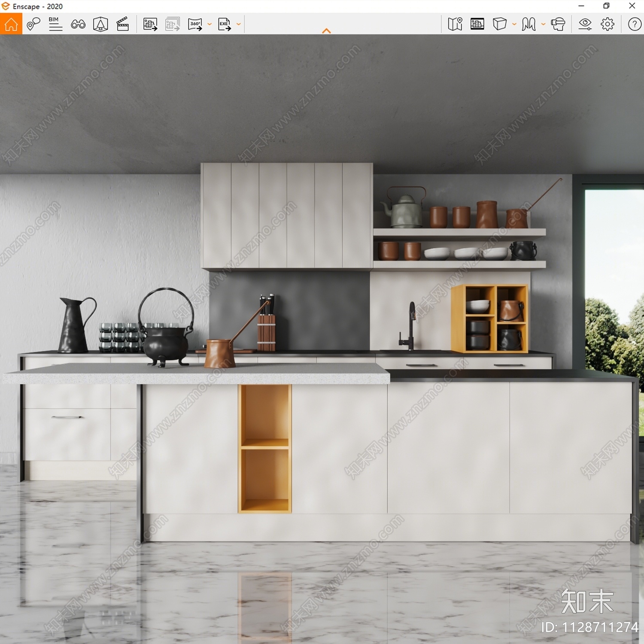This screenshot has height=644, width=644.
Task: Toggle the safe frame icon
Action: tap(477, 24)
